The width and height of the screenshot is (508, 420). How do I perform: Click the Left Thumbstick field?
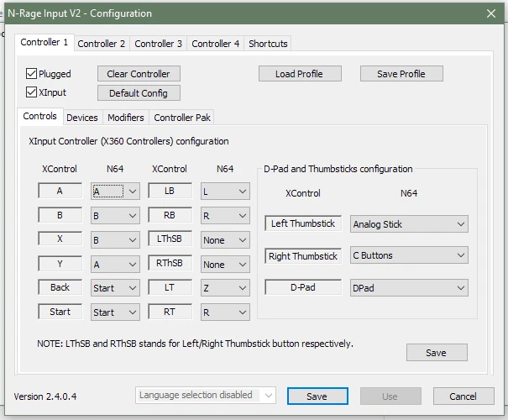[x=303, y=223]
